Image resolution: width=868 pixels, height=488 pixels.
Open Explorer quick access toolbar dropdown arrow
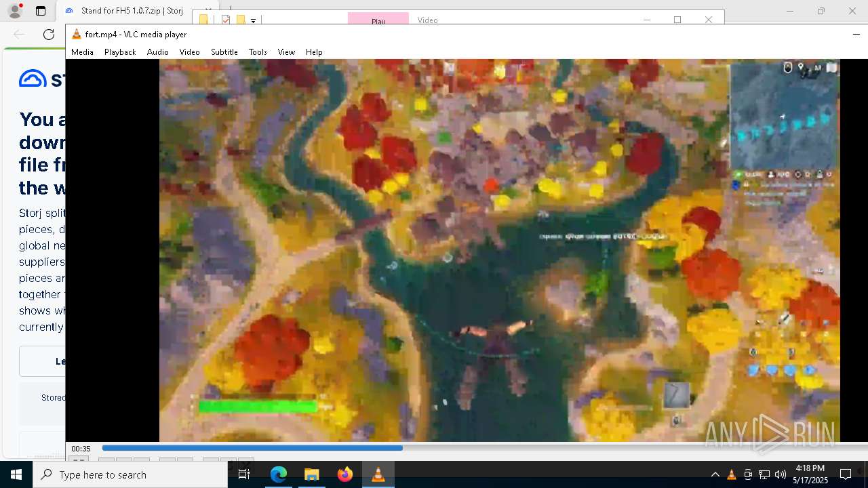point(253,20)
